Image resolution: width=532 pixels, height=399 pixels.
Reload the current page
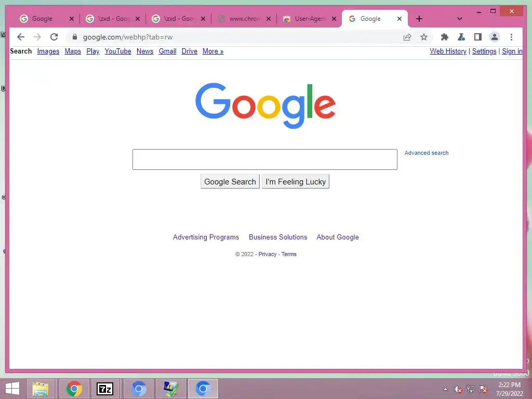(x=54, y=37)
